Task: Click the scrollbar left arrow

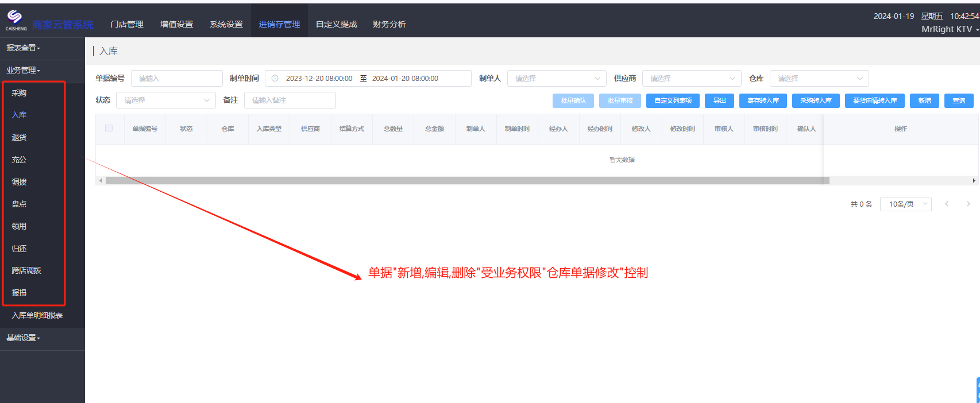Action: coord(101,180)
